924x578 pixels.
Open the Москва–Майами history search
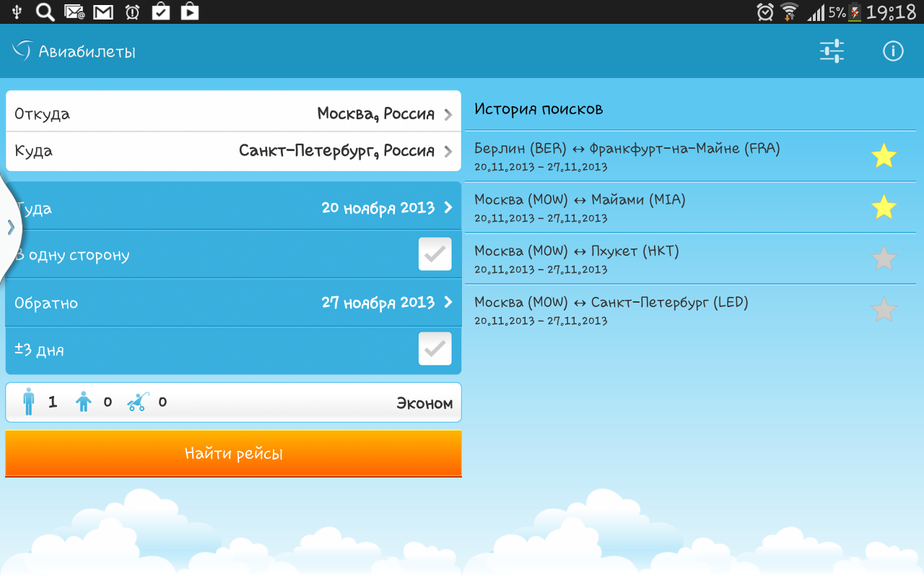point(650,207)
